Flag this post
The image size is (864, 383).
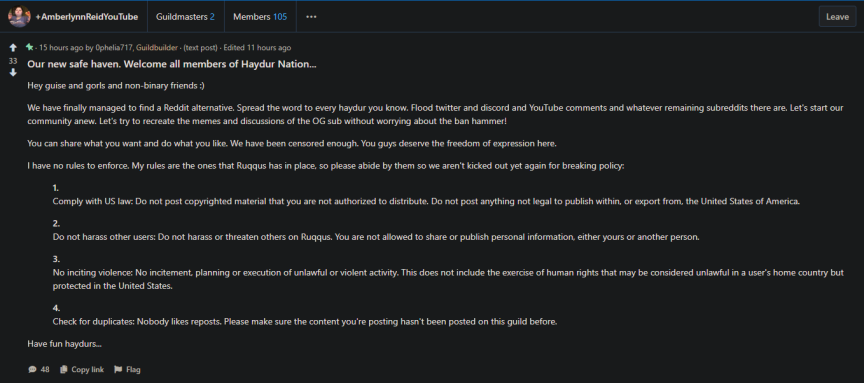[127, 369]
